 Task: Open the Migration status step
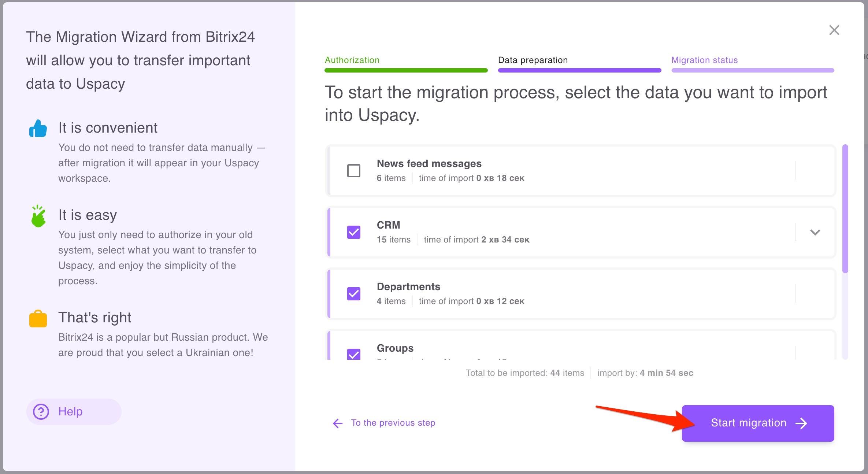click(704, 60)
